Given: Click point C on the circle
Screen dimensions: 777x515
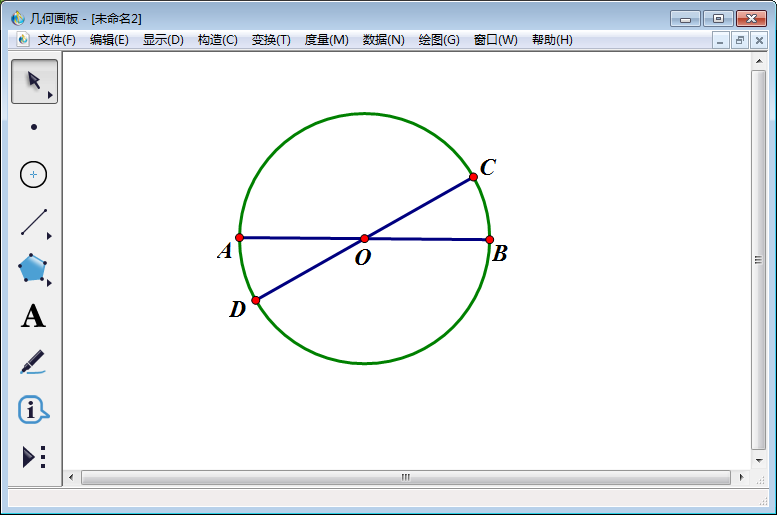Looking at the screenshot, I should tap(473, 177).
